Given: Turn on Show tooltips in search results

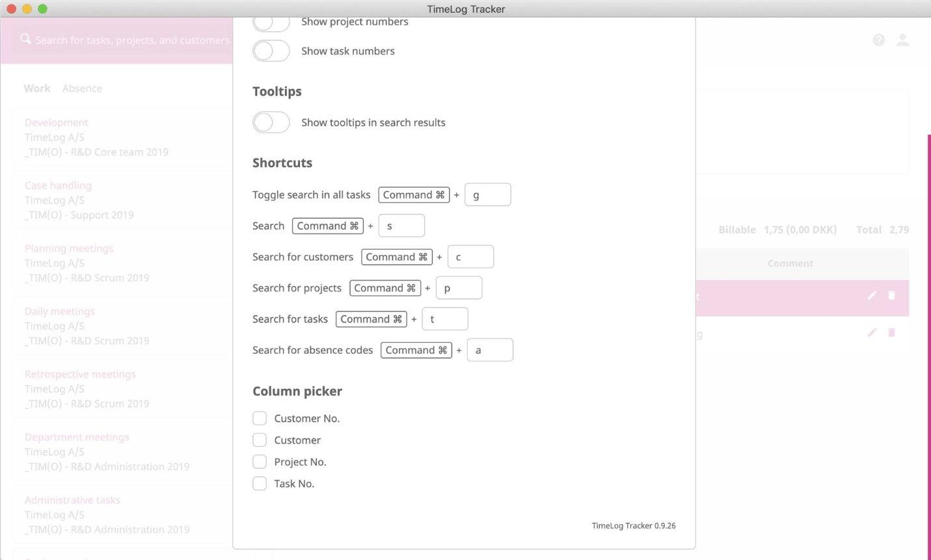Looking at the screenshot, I should [x=271, y=122].
